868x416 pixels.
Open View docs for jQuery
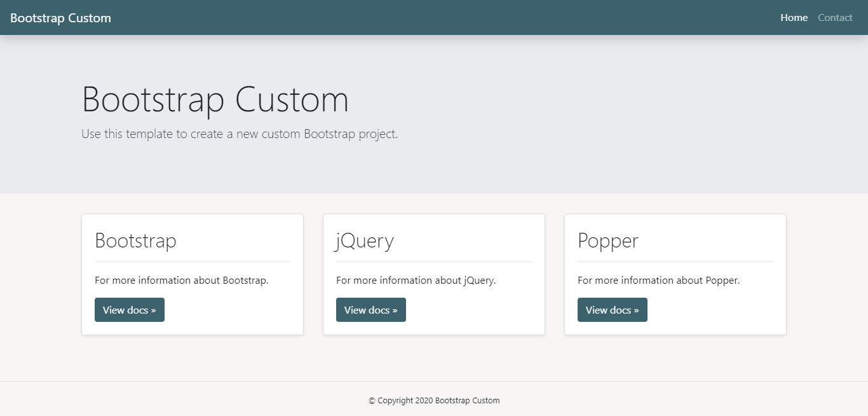[370, 310]
